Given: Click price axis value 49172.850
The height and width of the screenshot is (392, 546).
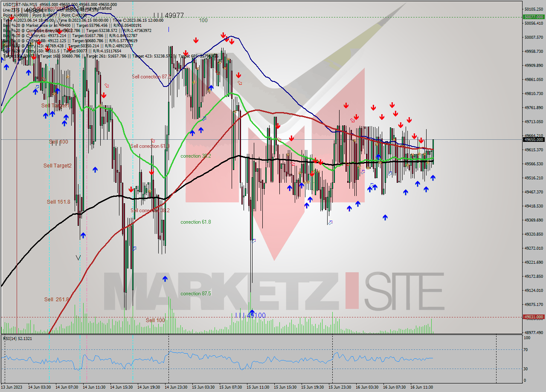Looking at the screenshot, I should click(533, 276).
